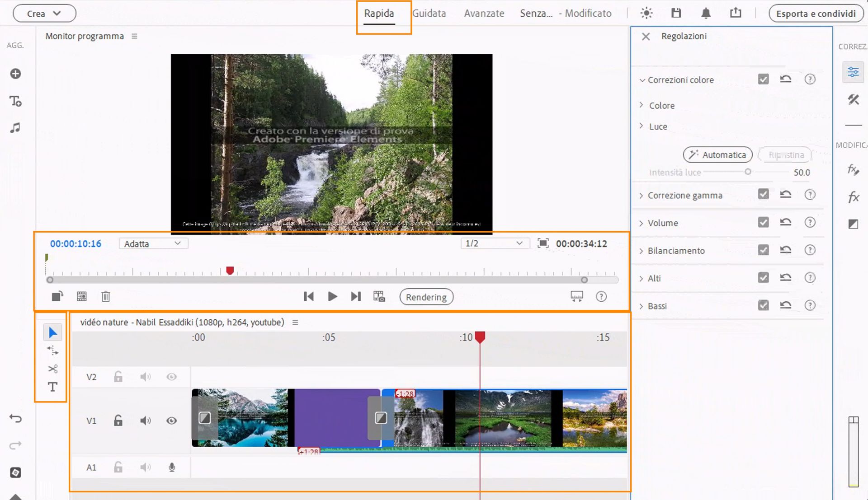The height and width of the screenshot is (500, 868).
Task: Select the ripple edit tool
Action: coord(52,350)
